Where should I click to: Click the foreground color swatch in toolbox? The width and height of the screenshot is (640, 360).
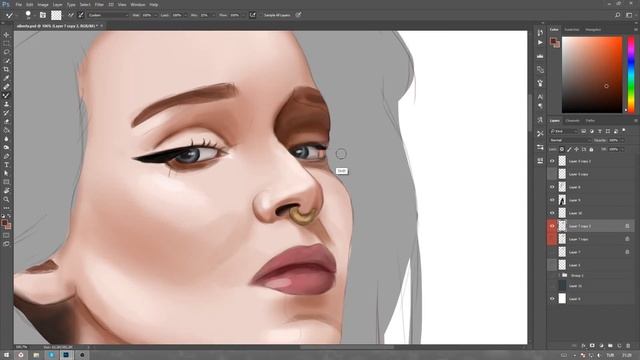tap(4, 223)
